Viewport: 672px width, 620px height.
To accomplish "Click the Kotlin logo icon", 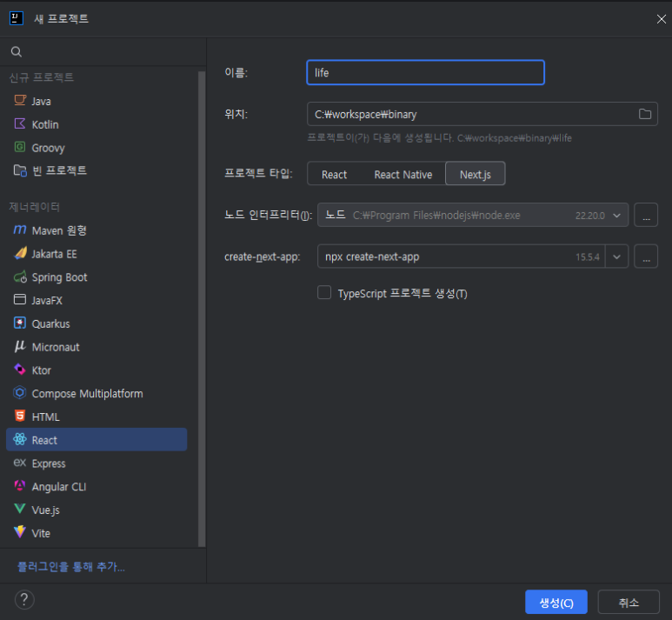I will [20, 124].
